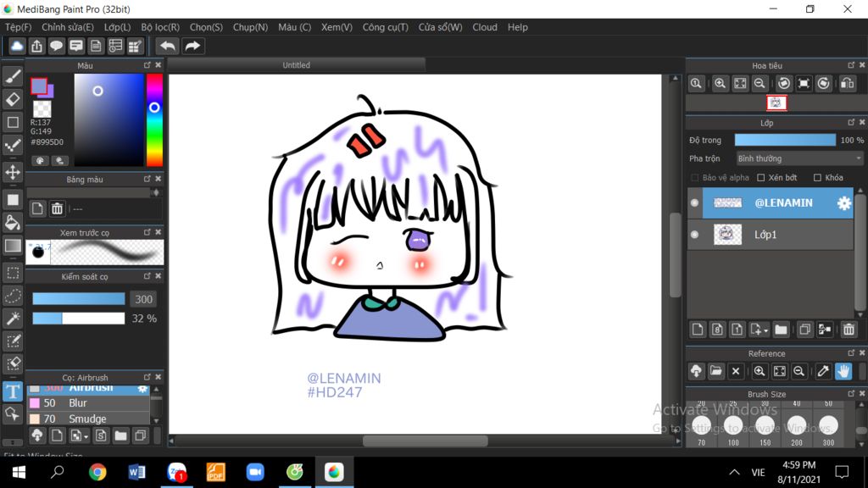Enable the Khóa lock checkbox
This screenshot has height=488, width=868.
[x=817, y=178]
